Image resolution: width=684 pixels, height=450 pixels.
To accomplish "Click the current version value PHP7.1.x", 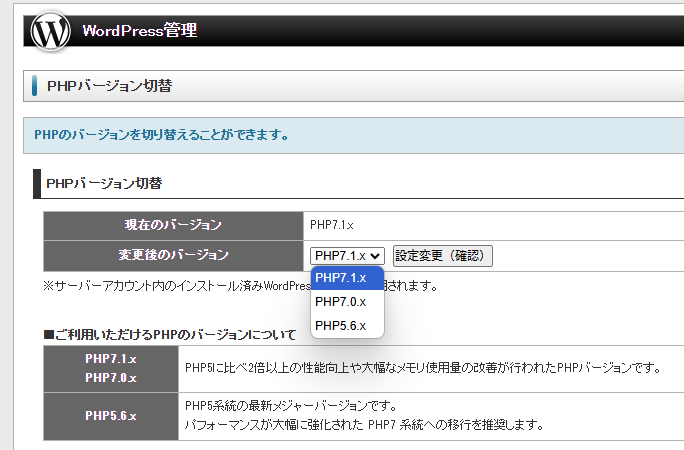I will pos(332,225).
